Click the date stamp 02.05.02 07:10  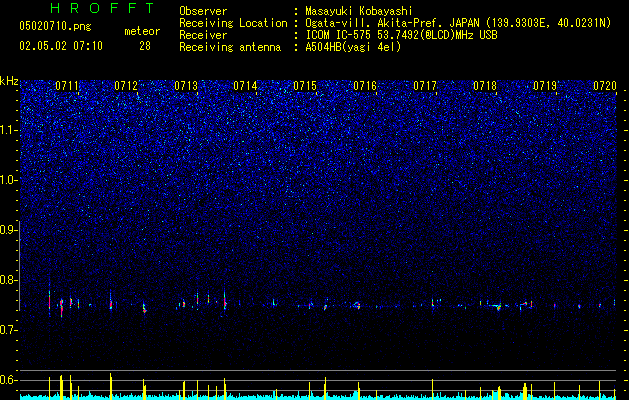tap(61, 46)
